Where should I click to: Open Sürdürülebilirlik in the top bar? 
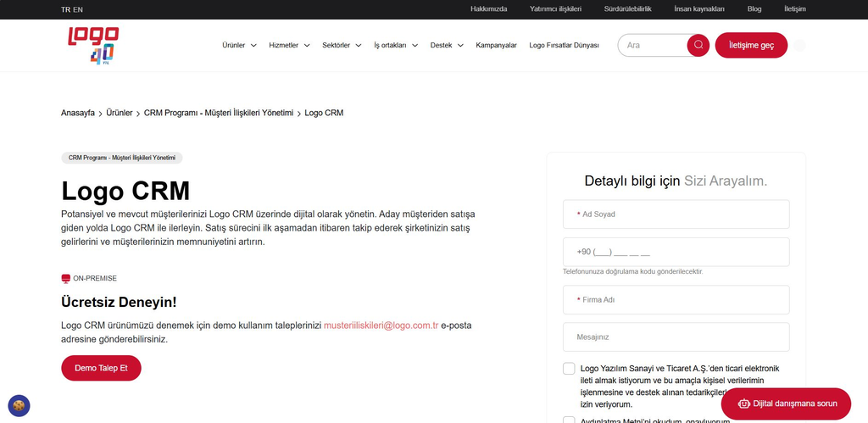(628, 8)
